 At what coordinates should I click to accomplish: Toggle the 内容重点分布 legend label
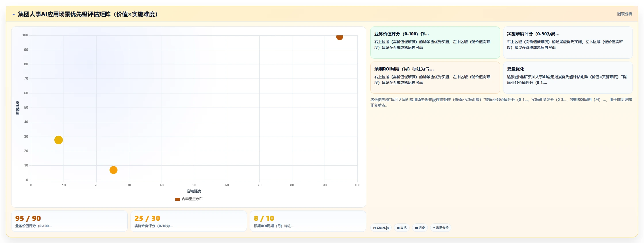(192, 199)
